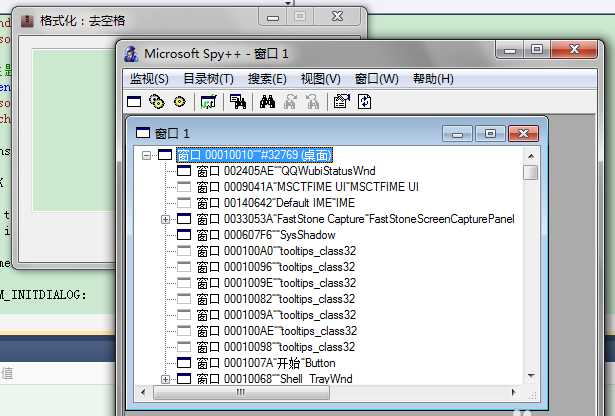Click the window icon of the QQWubiStatusWnd row
This screenshot has width=615, height=416.
(x=184, y=171)
